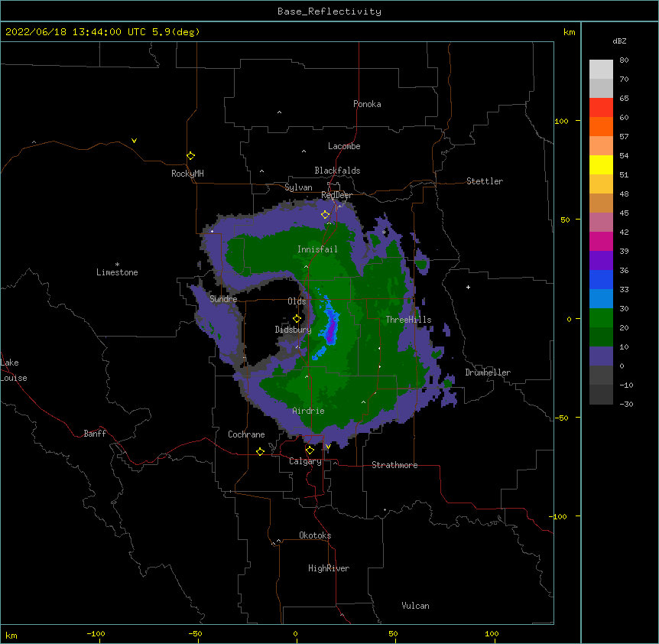Viewport: 659px width, 644px height.
Task: Click the Okotoks town label
Action: point(315,535)
